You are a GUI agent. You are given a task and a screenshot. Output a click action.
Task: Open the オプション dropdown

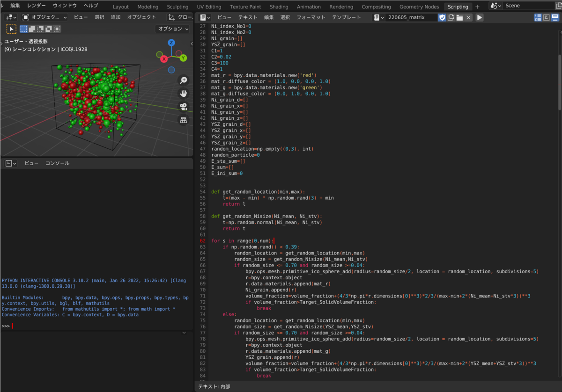pos(173,29)
